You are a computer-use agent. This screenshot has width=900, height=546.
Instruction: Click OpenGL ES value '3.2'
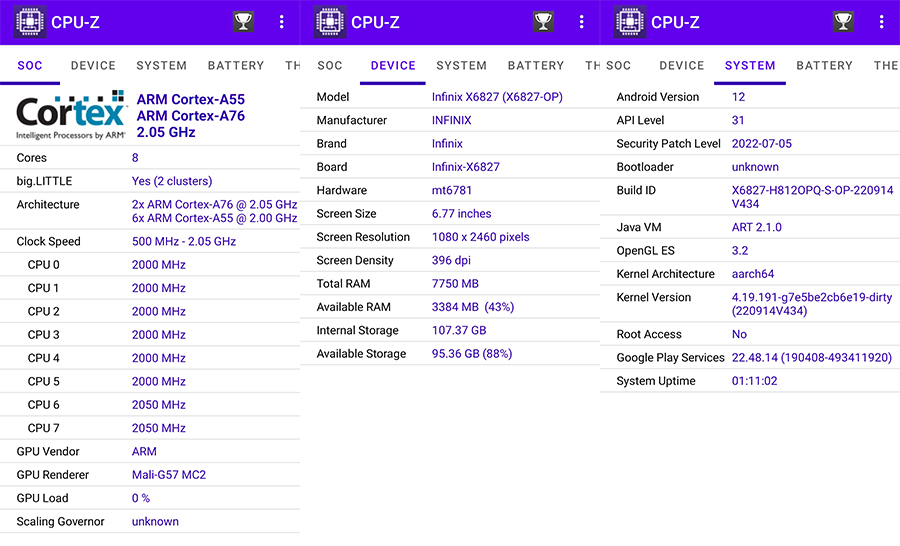pyautogui.click(x=740, y=251)
